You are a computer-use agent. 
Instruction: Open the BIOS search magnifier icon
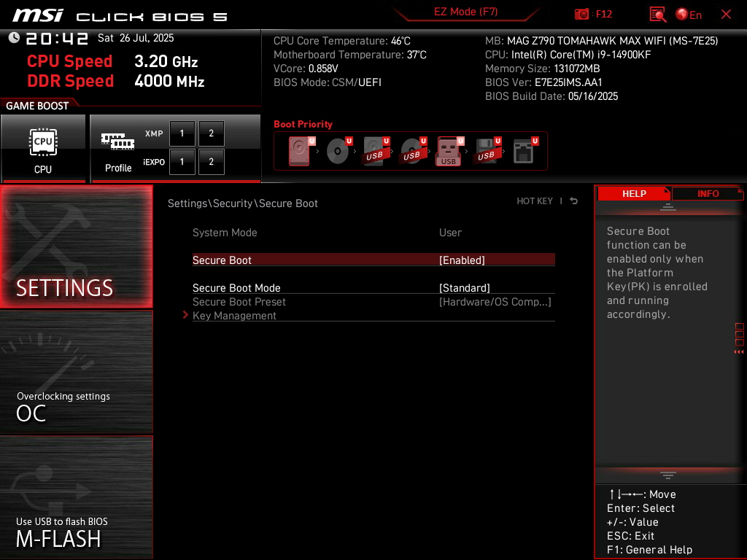coord(658,15)
